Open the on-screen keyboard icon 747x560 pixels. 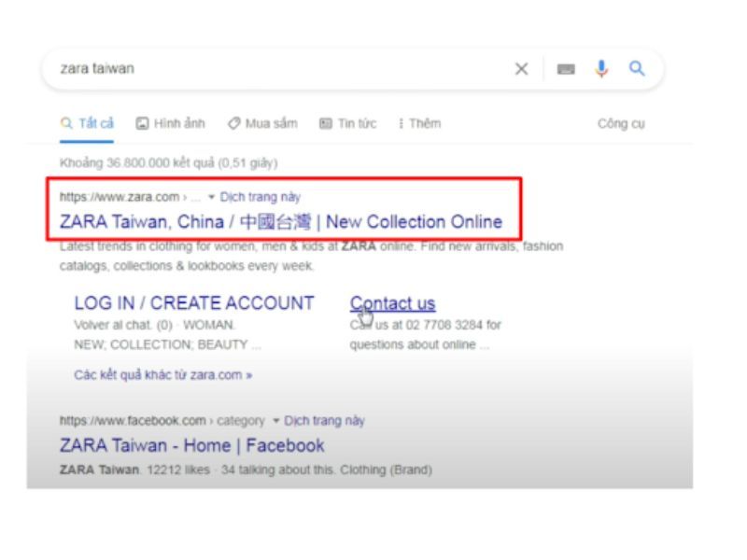566,69
